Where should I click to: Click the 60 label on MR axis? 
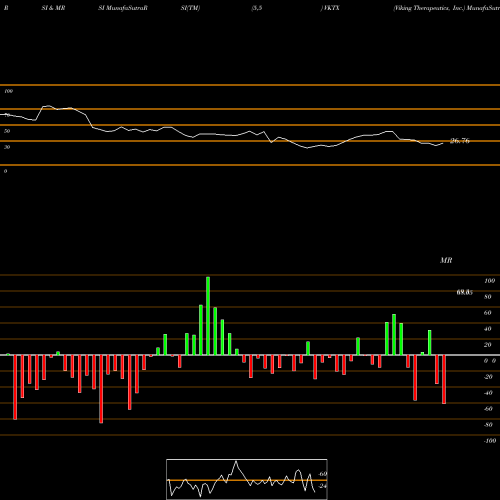tap(488, 313)
